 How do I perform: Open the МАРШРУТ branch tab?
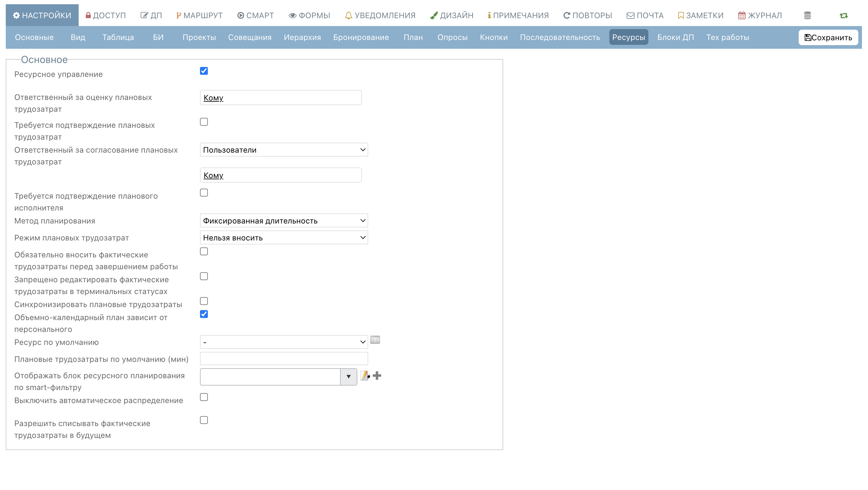(199, 15)
